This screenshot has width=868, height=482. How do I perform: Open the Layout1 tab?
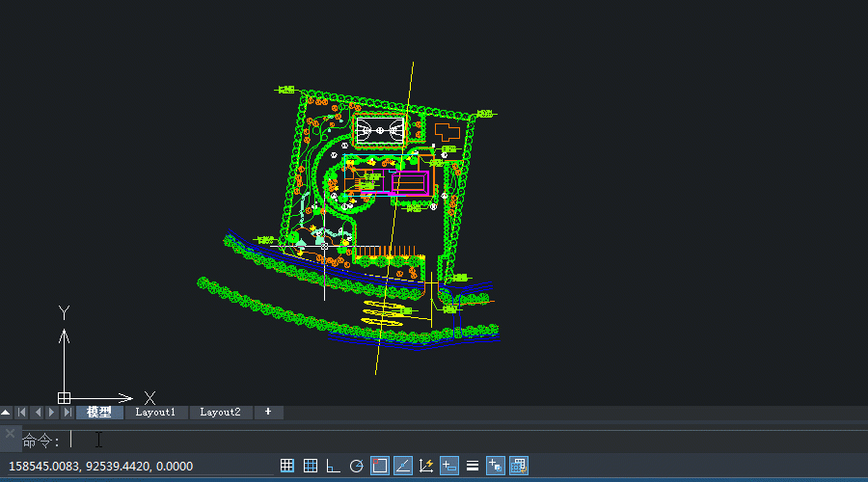coord(155,413)
